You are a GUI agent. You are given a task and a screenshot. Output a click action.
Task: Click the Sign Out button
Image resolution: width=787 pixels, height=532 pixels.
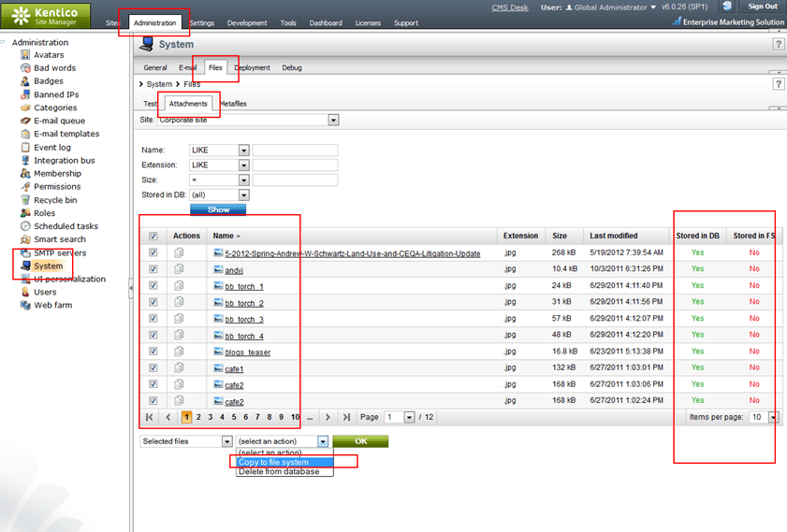point(763,6)
